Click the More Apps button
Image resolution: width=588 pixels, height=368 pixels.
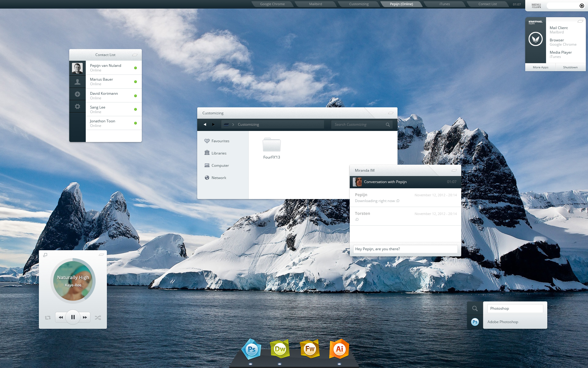(x=541, y=67)
